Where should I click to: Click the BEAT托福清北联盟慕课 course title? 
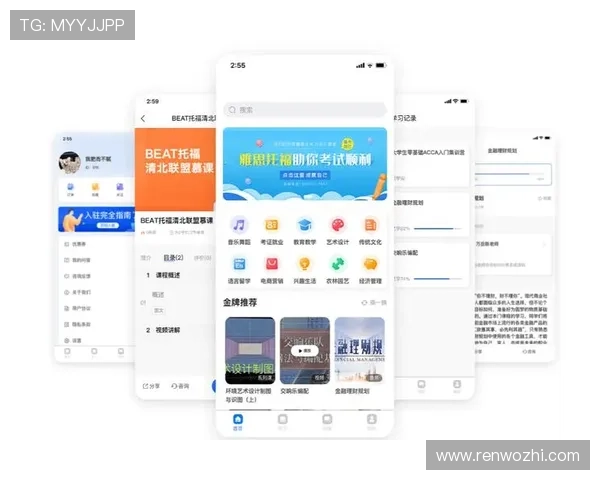(x=176, y=220)
